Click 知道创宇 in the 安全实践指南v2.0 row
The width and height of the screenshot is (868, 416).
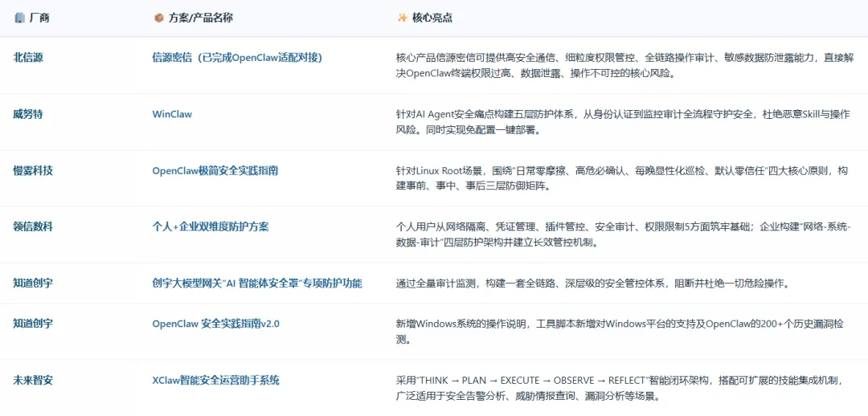(x=33, y=324)
